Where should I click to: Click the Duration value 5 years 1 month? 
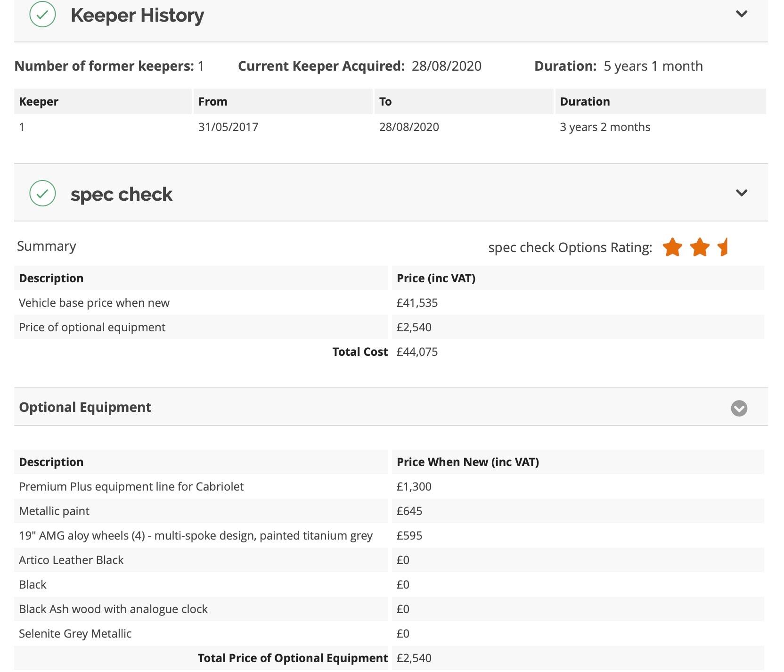653,66
